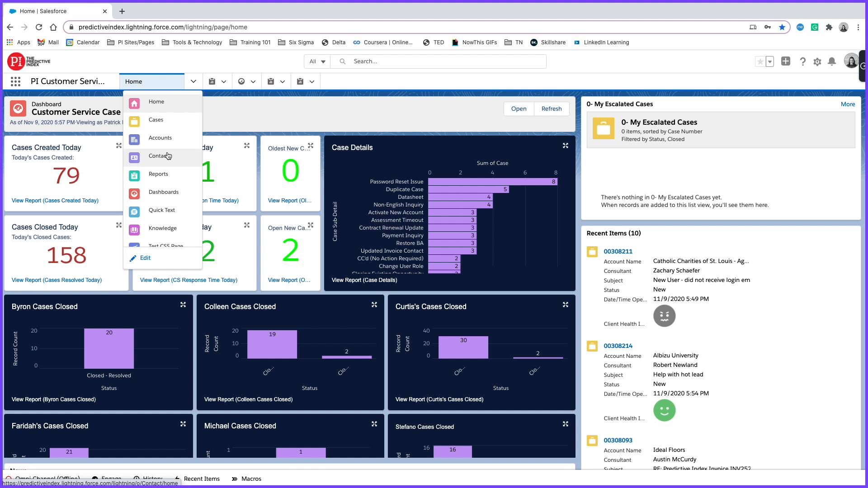Open the Six Sigma bookmark folder
Image resolution: width=868 pixels, height=488 pixels.
(296, 42)
